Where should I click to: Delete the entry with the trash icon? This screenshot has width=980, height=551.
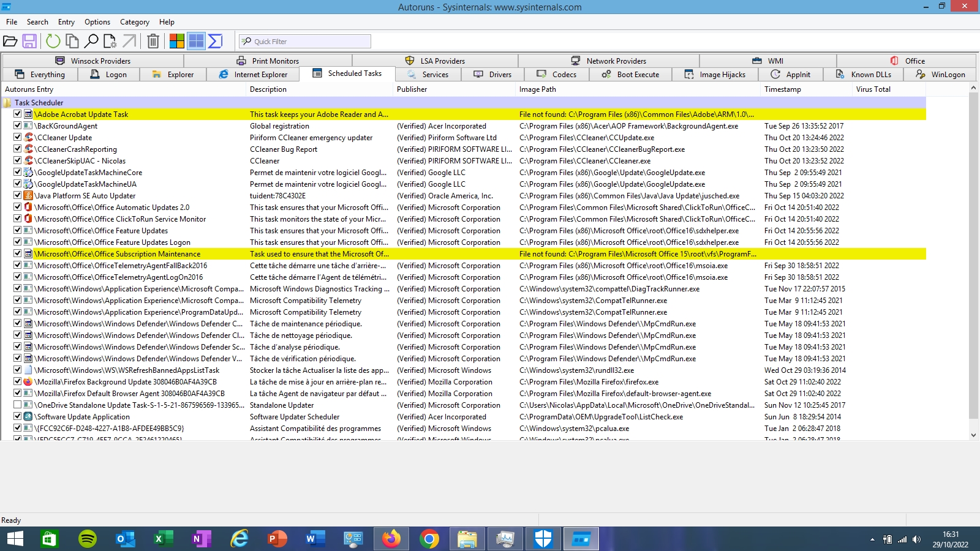click(x=153, y=41)
